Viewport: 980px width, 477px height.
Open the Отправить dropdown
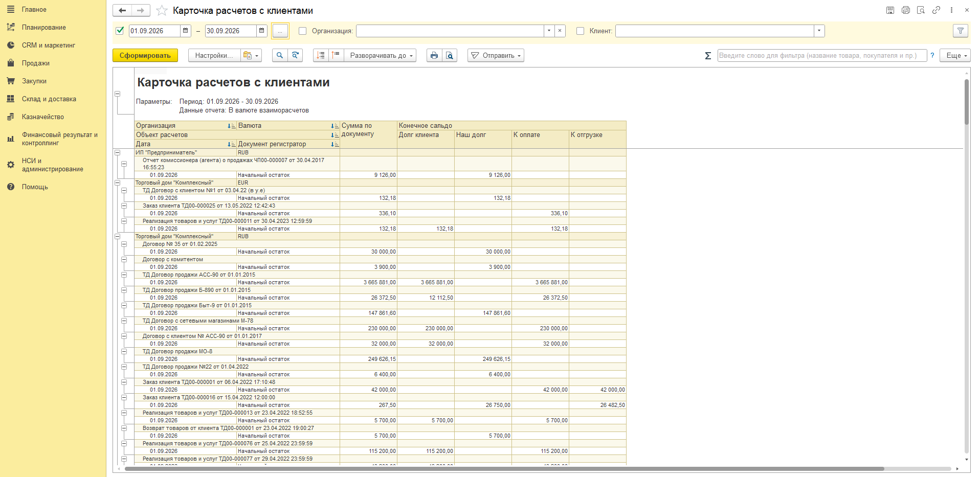point(496,55)
